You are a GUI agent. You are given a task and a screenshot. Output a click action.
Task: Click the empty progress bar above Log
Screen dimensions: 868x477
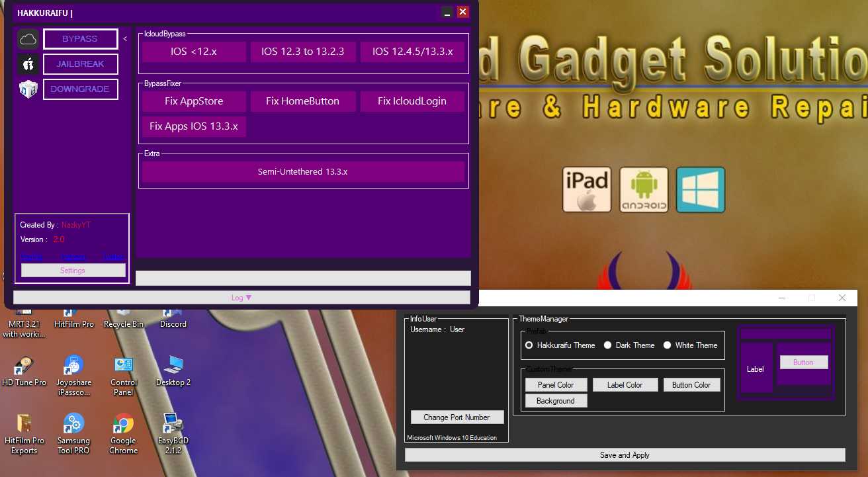[x=303, y=278]
